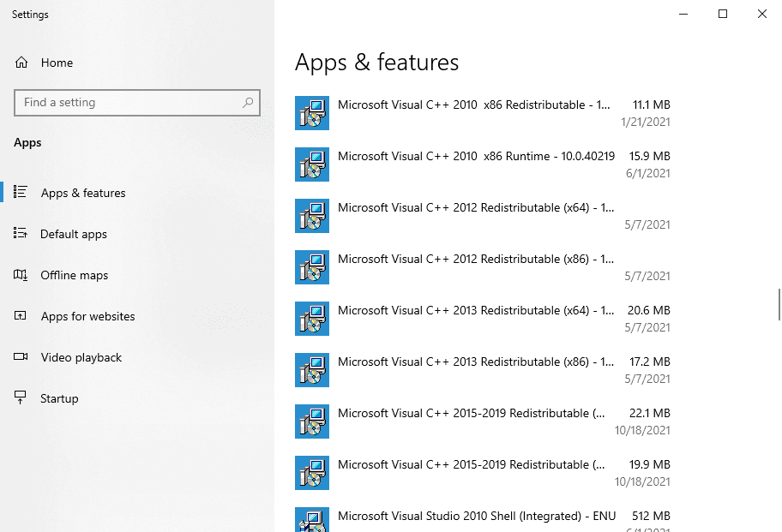Click the 6/1/2021 date under 15.9 MB

[x=648, y=173]
